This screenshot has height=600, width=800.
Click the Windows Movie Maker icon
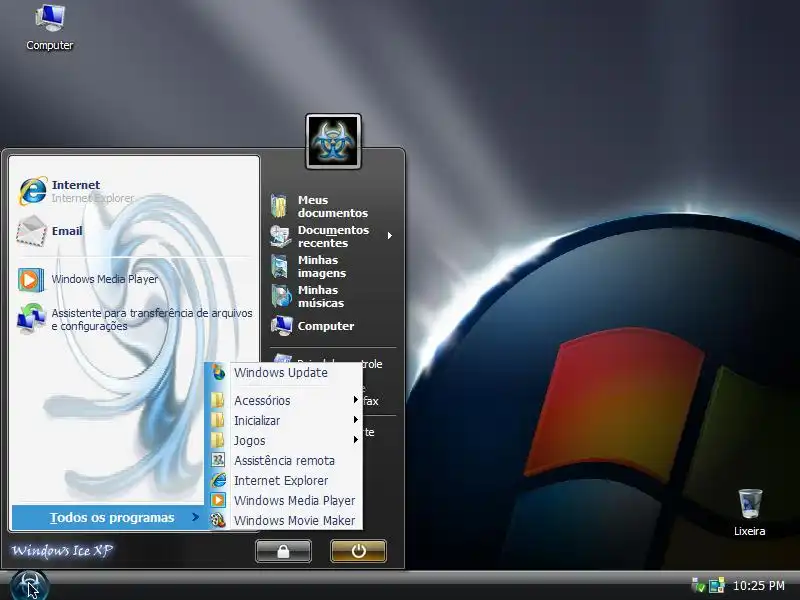pos(218,520)
